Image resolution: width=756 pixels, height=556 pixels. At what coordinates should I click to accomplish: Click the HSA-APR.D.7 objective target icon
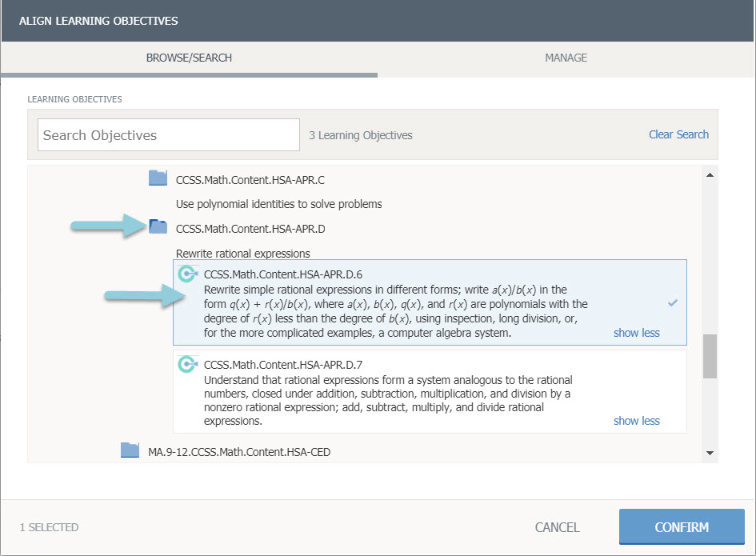186,365
